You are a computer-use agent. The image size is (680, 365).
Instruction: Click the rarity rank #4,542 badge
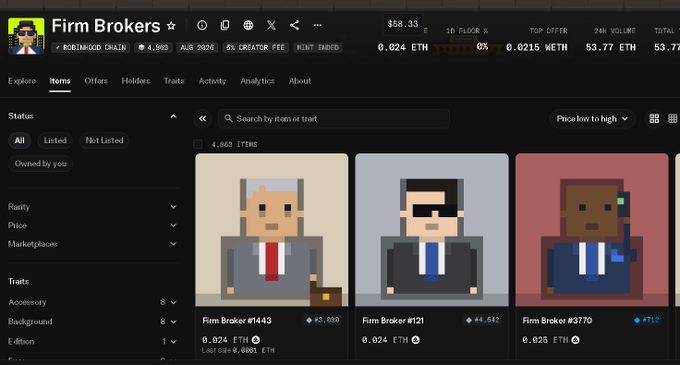coord(483,320)
